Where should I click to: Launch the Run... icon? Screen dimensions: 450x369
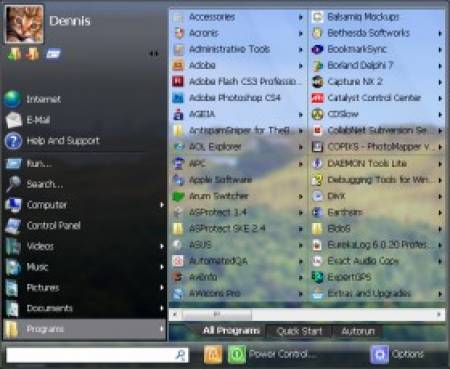13,163
